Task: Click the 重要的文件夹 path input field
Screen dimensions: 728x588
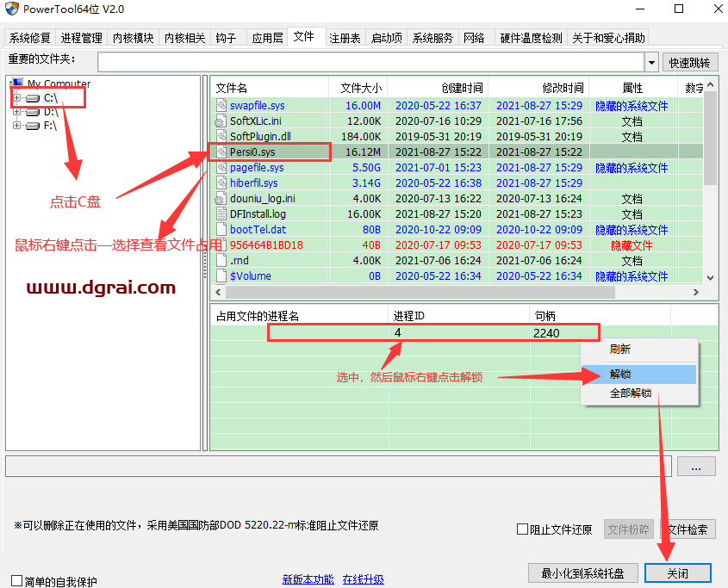Action: pos(370,62)
